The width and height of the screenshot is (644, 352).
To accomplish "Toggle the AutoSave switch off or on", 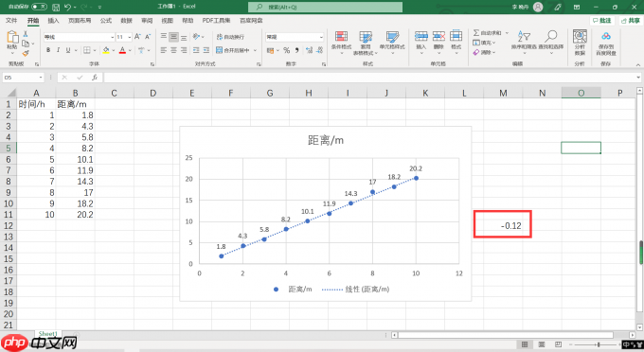I will coord(39,7).
